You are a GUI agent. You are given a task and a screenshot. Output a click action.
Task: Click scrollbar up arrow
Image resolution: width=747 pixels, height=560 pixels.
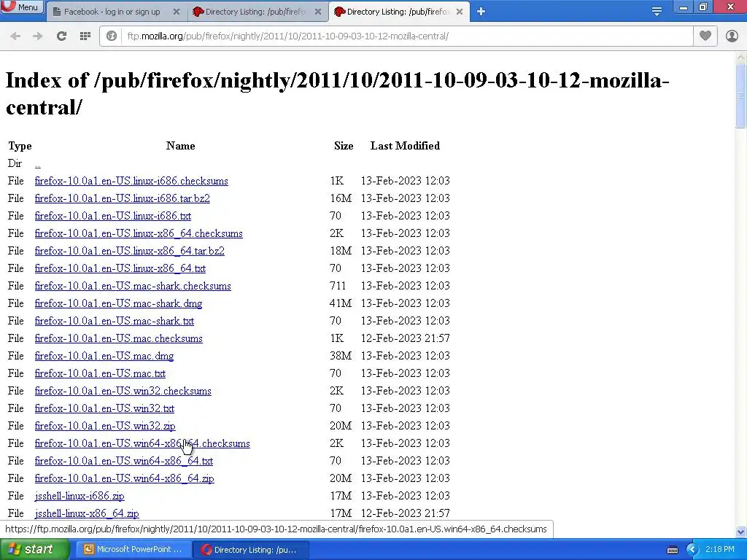[x=741, y=57]
